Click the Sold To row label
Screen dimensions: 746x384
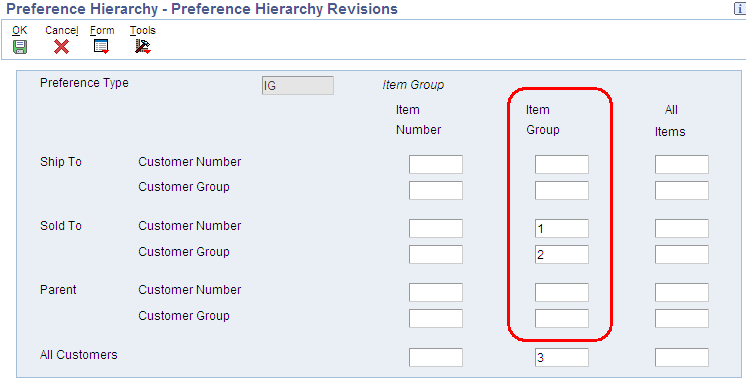click(x=61, y=226)
